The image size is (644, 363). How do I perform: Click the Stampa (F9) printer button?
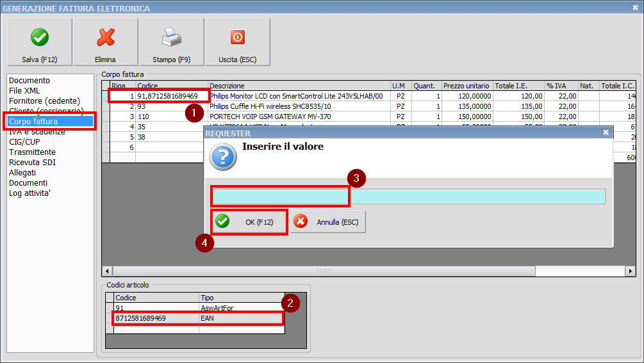coord(172,42)
